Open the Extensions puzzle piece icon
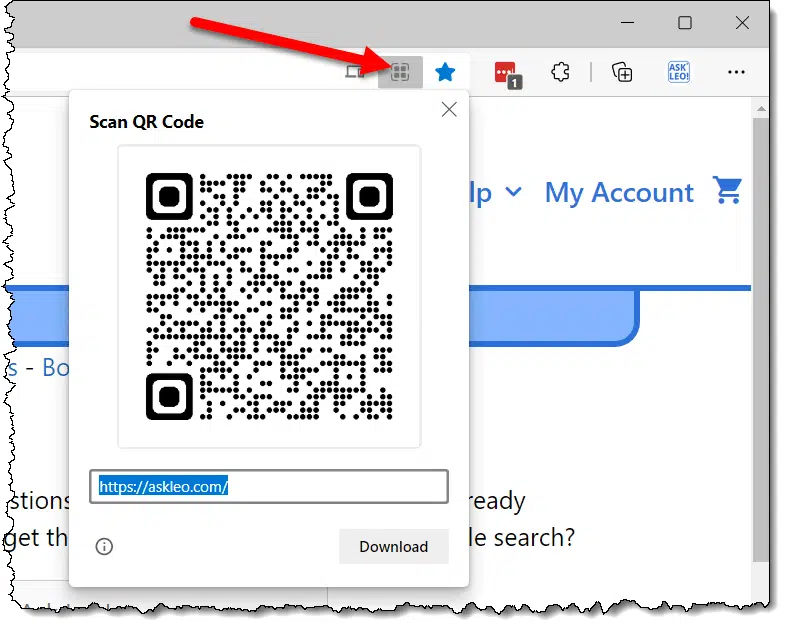The image size is (785, 632). (x=560, y=72)
